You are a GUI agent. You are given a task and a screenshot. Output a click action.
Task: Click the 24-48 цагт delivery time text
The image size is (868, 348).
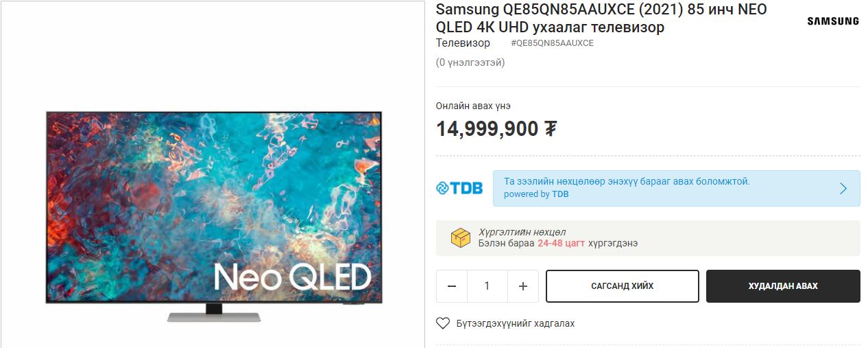coord(561,243)
